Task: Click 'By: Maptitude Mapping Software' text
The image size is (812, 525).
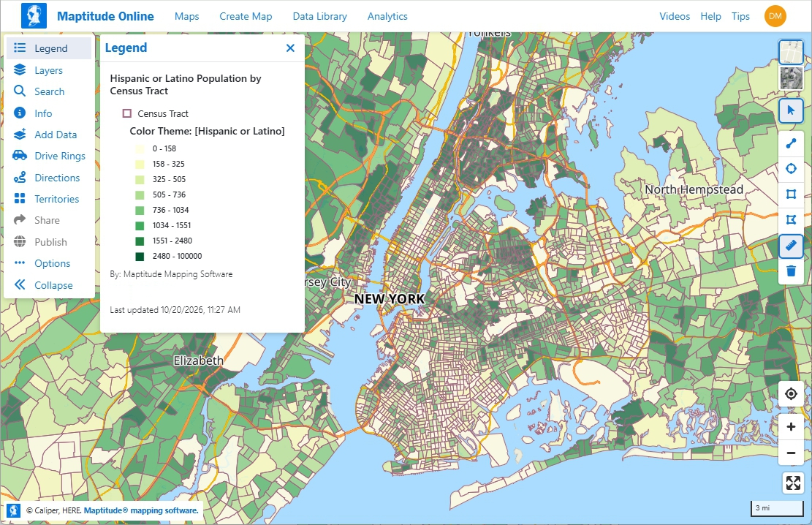Action: click(171, 274)
